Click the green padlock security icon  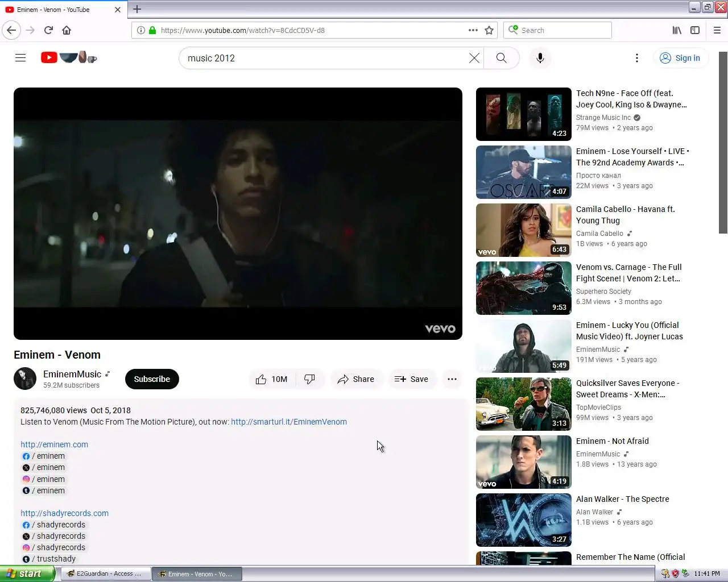[x=152, y=30]
